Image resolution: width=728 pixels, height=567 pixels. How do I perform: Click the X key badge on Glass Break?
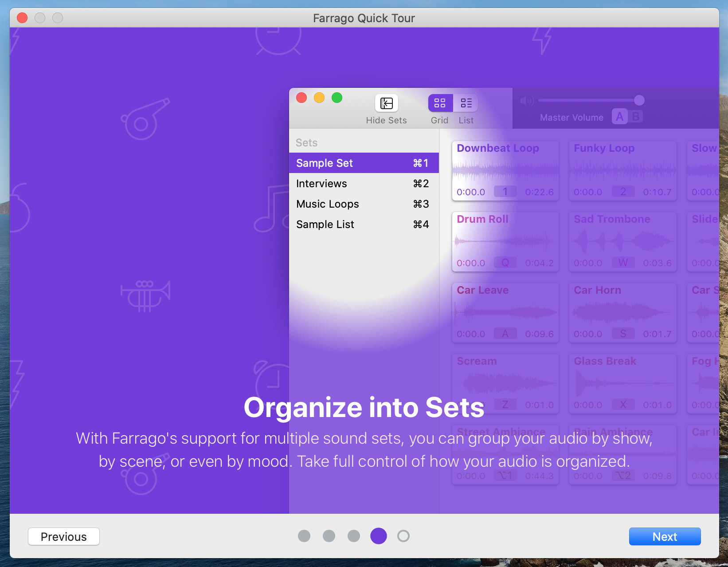coord(623,405)
